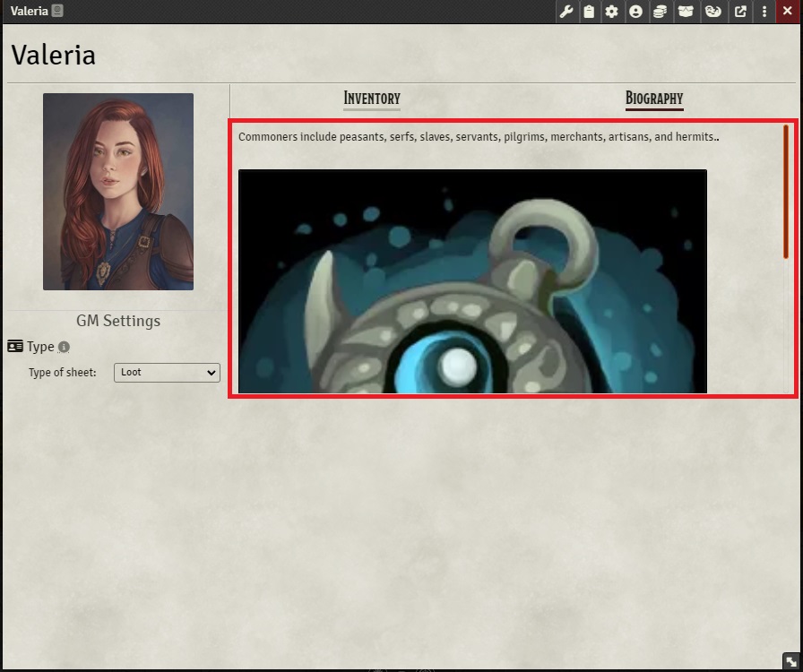The width and height of the screenshot is (803, 672).
Task: Click Valeria's character portrait
Action: tap(117, 192)
